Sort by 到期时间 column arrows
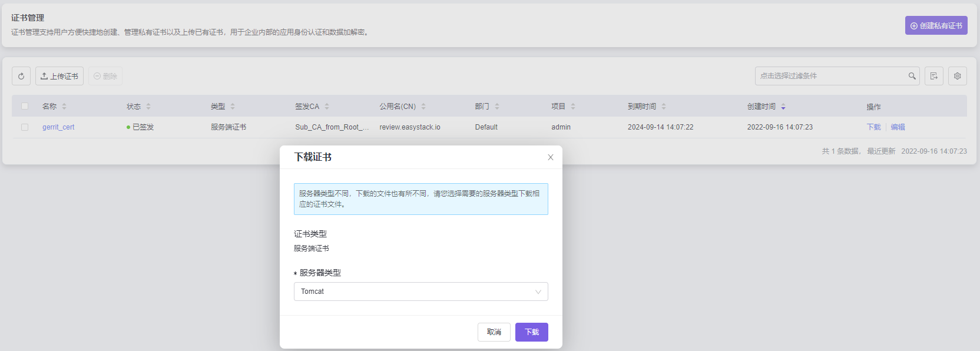Screen dimensions: 980x351 (x=663, y=107)
